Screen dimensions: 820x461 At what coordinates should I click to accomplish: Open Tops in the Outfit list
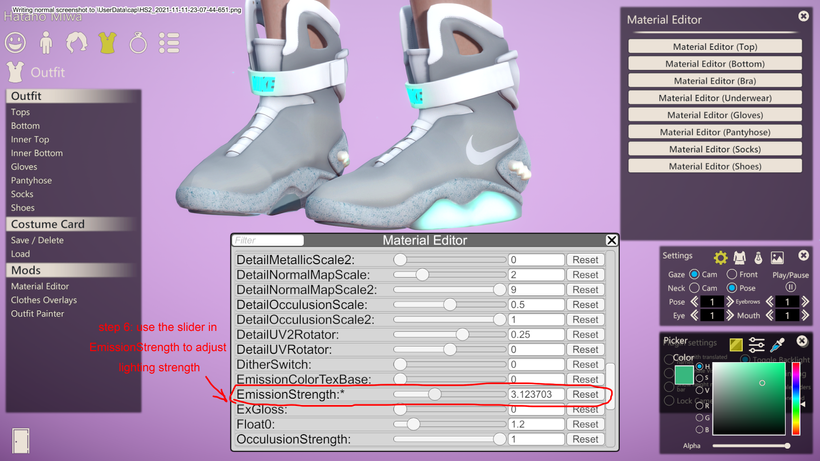coord(20,112)
